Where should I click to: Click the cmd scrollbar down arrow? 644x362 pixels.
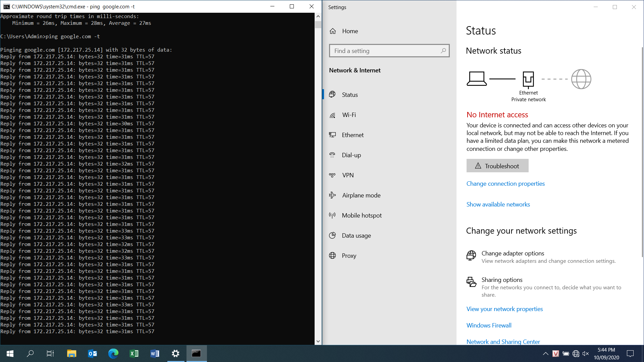[x=318, y=342]
